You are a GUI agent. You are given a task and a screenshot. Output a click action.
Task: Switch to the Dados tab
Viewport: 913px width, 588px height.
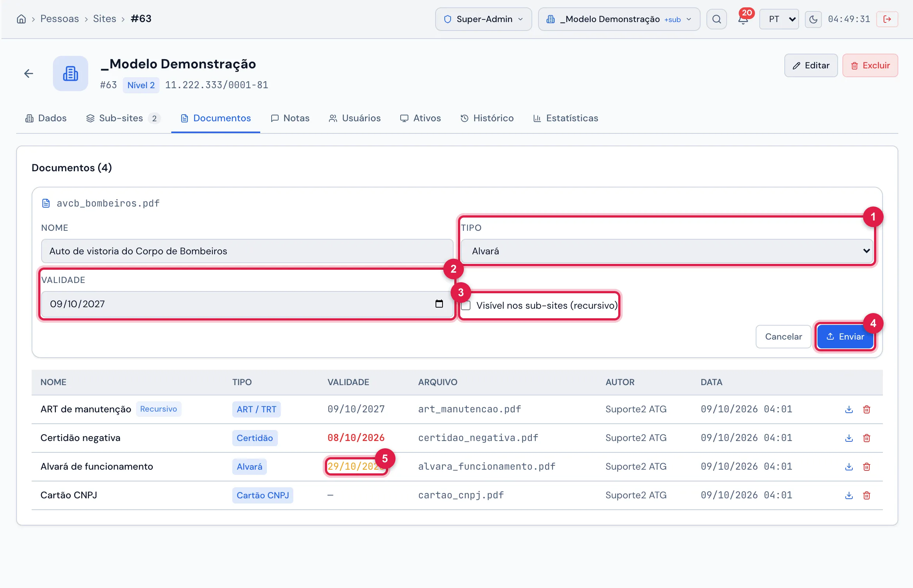tap(46, 118)
